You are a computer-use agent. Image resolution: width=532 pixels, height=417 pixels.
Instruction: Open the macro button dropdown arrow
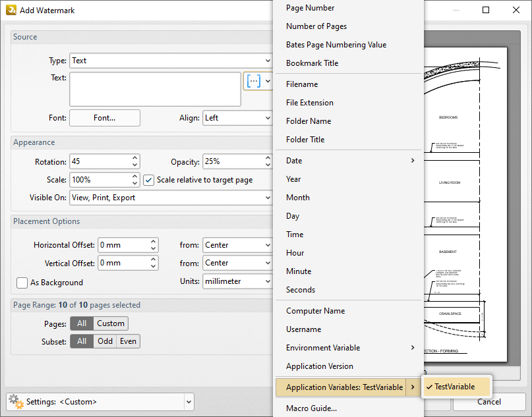(x=268, y=81)
